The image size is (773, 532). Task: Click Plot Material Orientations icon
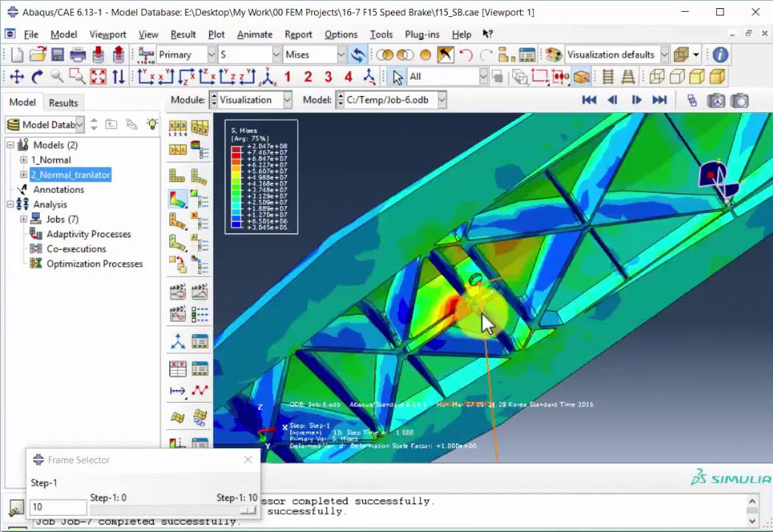[177, 244]
